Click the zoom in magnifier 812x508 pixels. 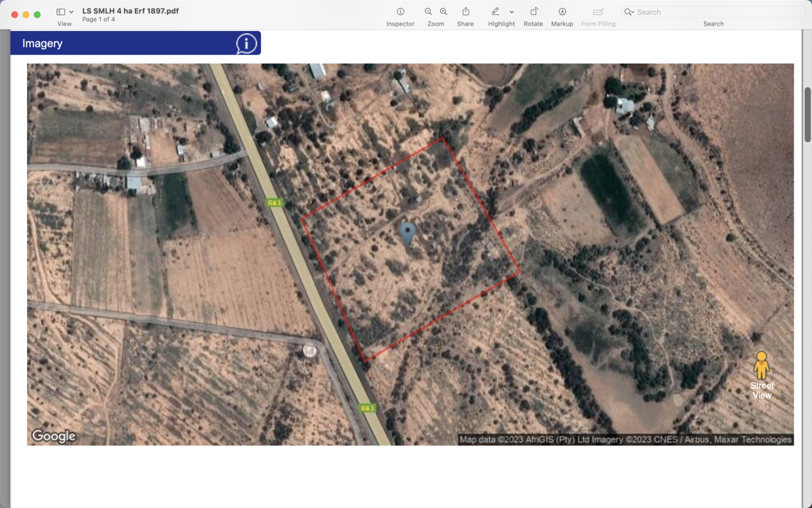pyautogui.click(x=443, y=12)
